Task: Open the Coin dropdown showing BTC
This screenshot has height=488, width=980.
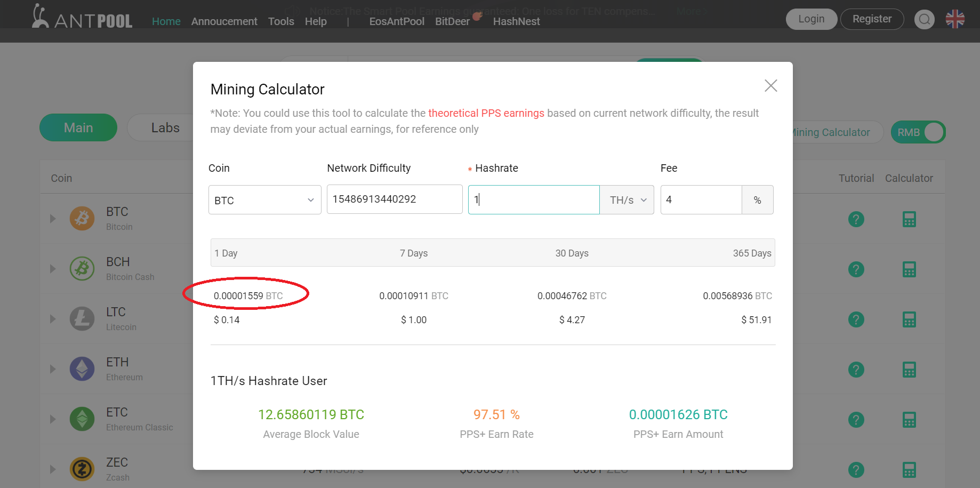Action: 264,200
